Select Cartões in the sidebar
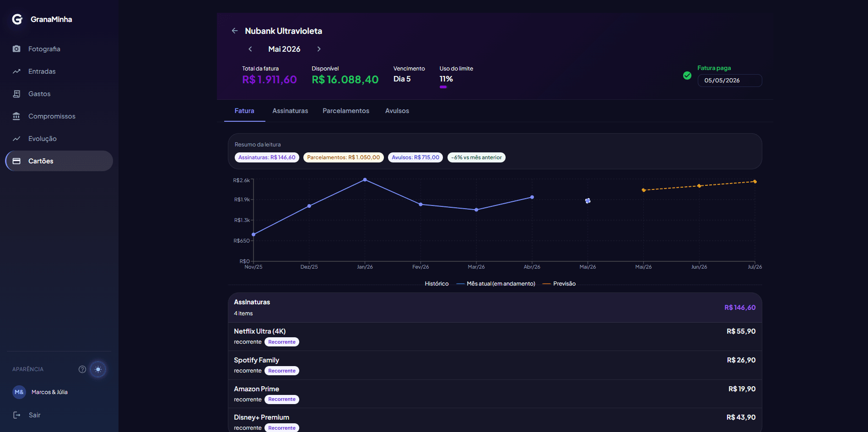868x432 pixels. coord(59,161)
